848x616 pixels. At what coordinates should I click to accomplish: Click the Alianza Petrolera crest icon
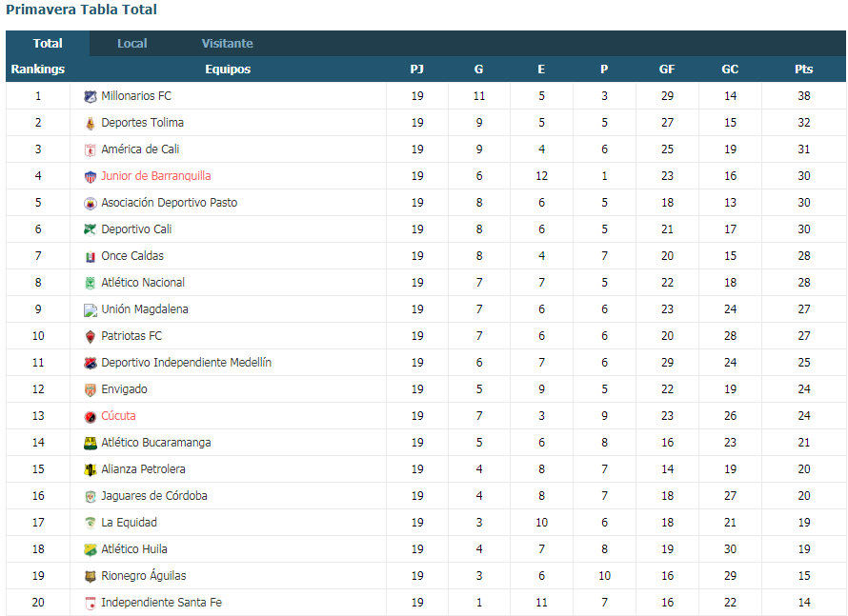[91, 469]
